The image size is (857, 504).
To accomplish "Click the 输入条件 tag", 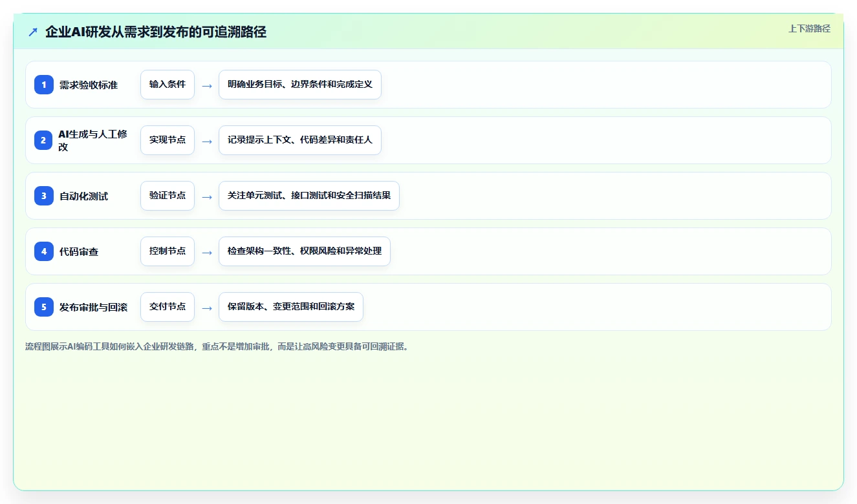I will point(168,85).
